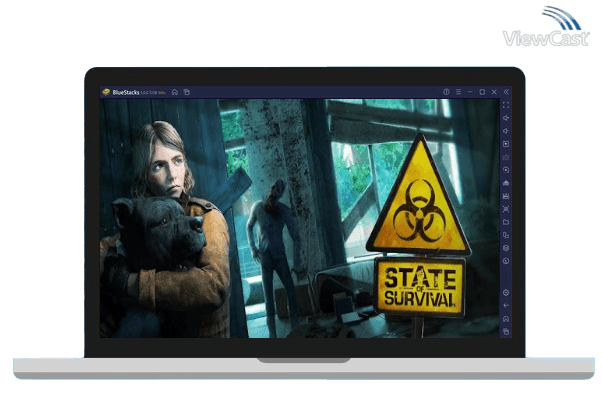Collapse the side toolbar with double-chevron

[506, 92]
